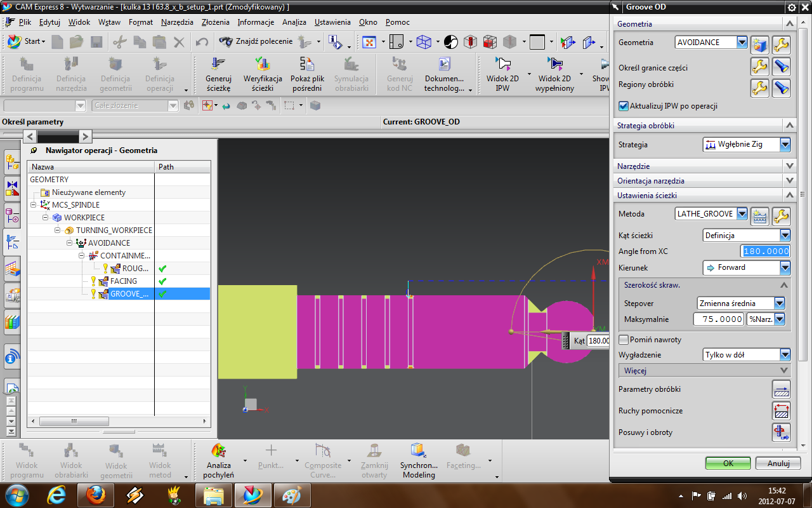Click the Undo arrow icon

[202, 43]
